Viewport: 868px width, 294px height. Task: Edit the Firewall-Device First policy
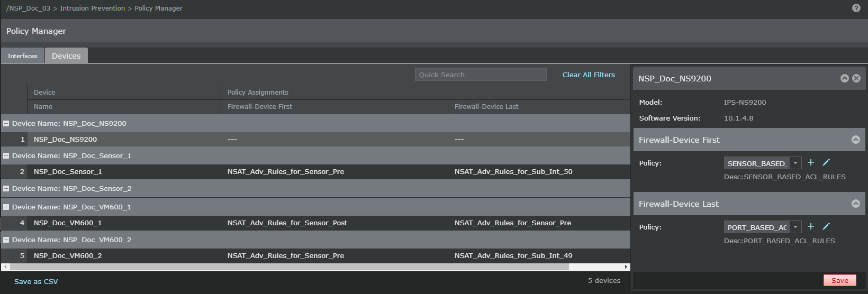click(x=826, y=162)
